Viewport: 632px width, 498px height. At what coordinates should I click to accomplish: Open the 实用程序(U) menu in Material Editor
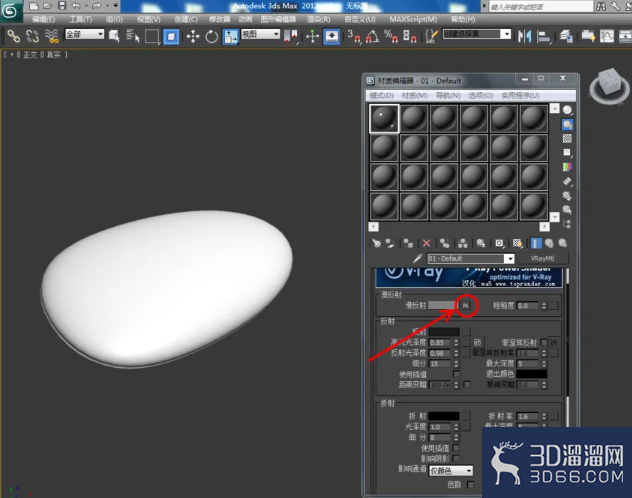coord(520,95)
